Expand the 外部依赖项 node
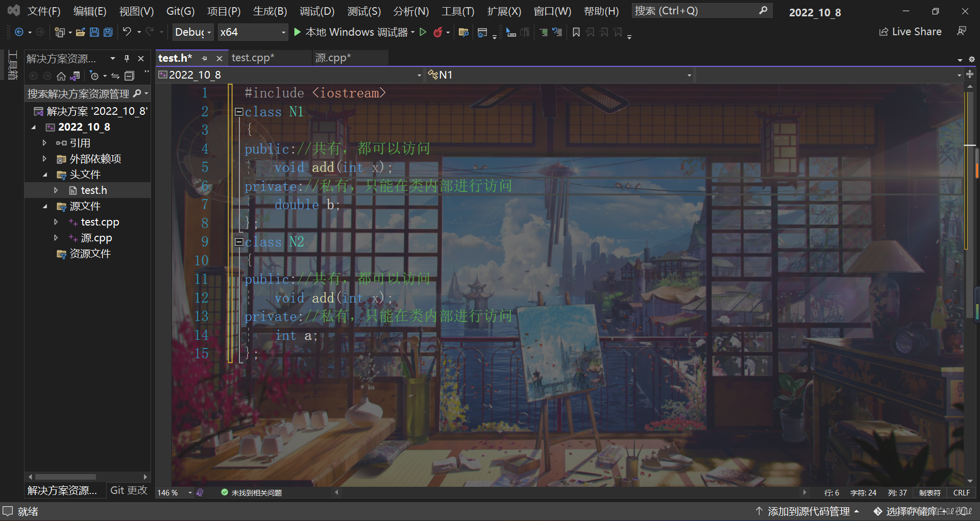Viewport: 980px width, 521px height. (44, 159)
